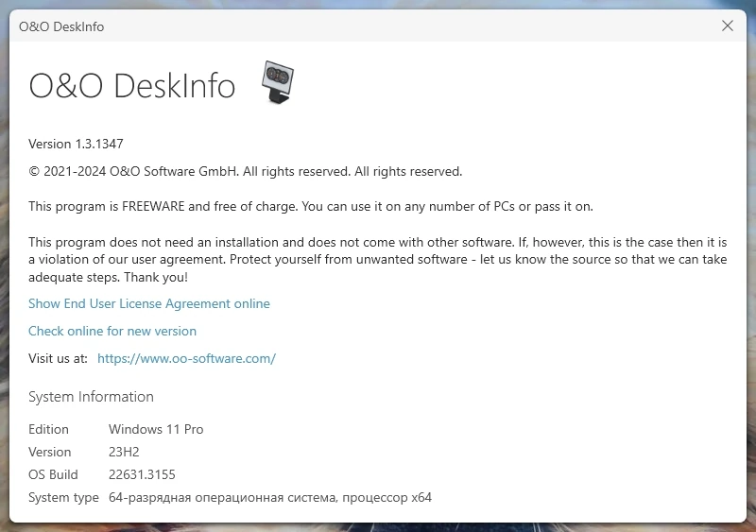Visit https://www.oo-software.com/ link
756x532 pixels.
[x=186, y=358]
